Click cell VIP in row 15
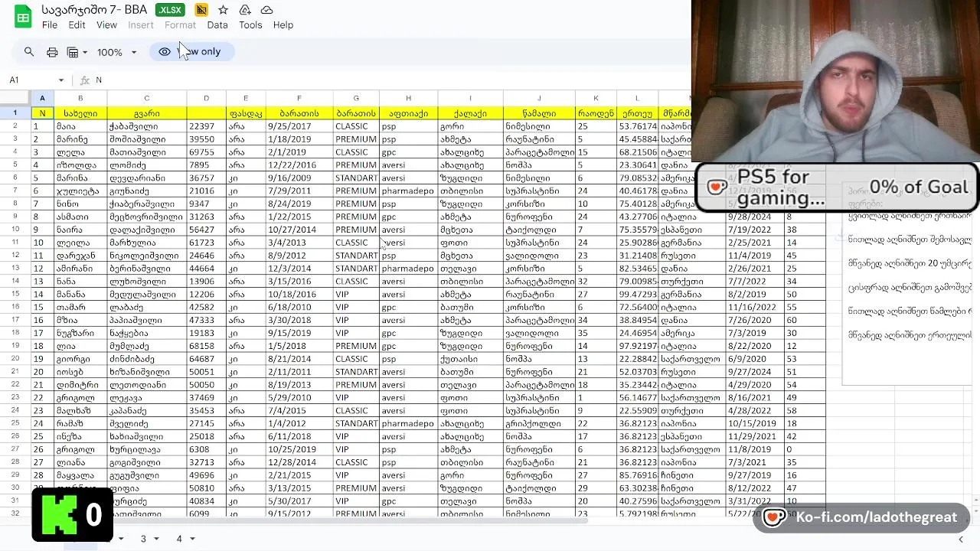Image resolution: width=980 pixels, height=551 pixels. click(356, 295)
